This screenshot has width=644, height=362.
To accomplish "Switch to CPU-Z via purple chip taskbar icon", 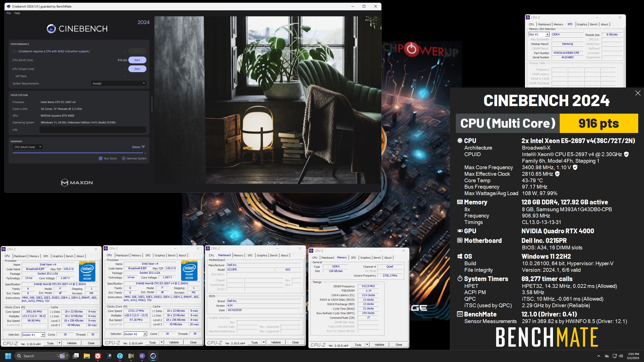I will click(x=142, y=356).
